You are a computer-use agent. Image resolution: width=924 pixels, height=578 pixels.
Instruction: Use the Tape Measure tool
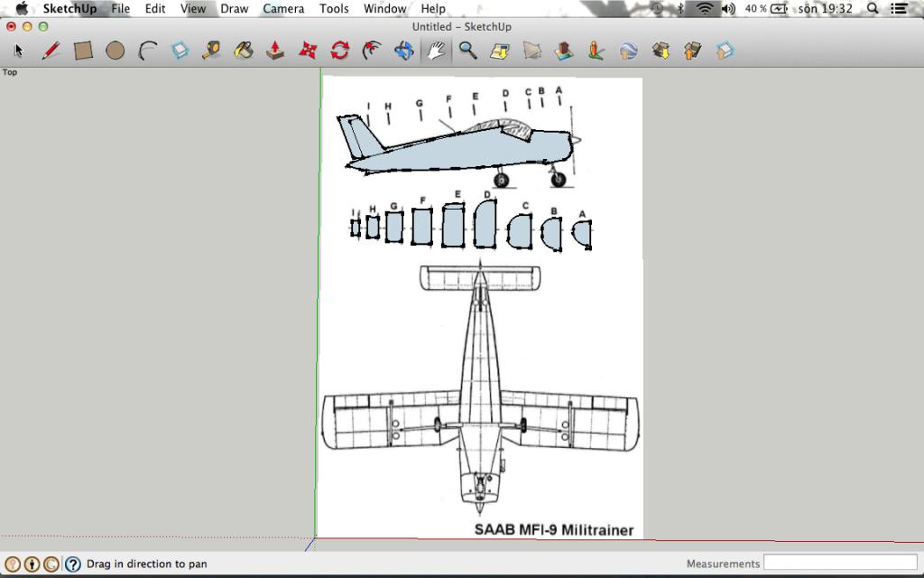coord(211,51)
